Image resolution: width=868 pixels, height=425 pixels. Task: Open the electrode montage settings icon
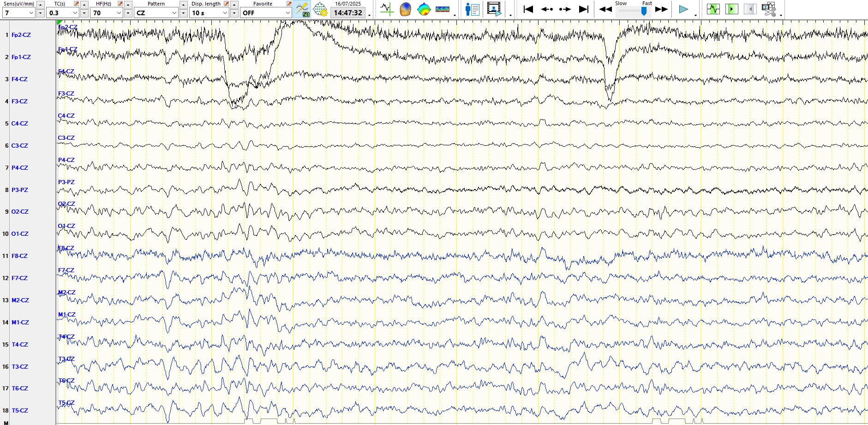(320, 9)
